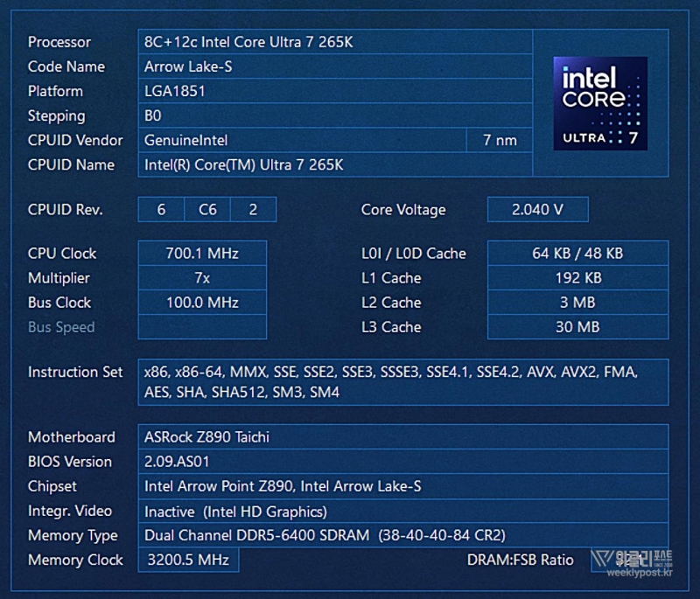Viewport: 700px width, 599px height.
Task: Select the CPU Clock 700.1 MHz field
Action: pyautogui.click(x=202, y=254)
